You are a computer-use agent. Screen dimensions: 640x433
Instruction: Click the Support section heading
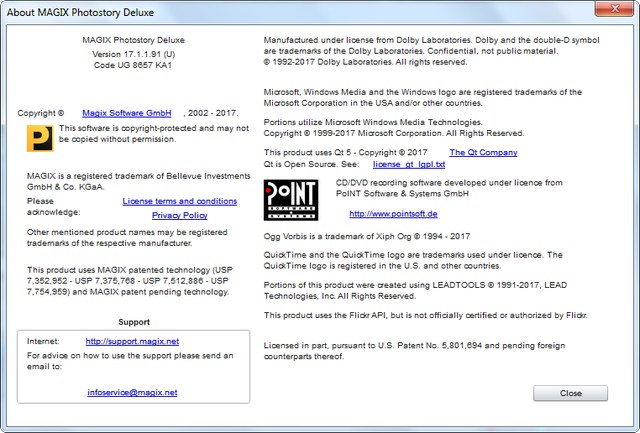133,322
